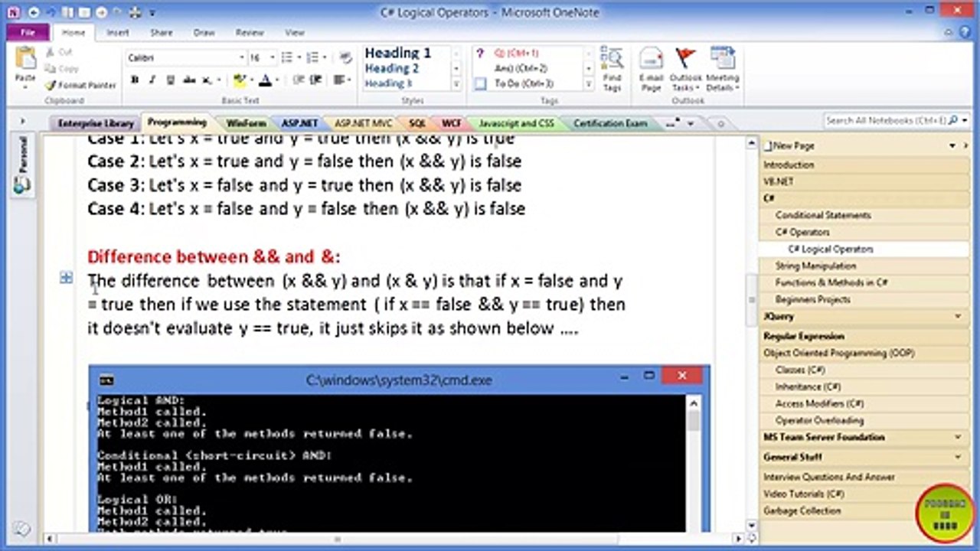The image size is (980, 551).
Task: Open the bulleted list style dropdown arrow
Action: coord(299,58)
